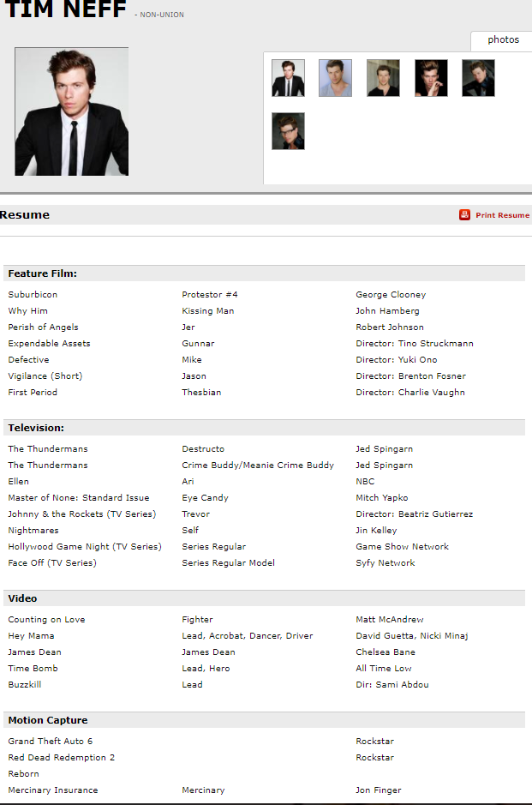Screen dimensions: 532x805
Task: Click George Clooney in the director column
Action: point(391,295)
